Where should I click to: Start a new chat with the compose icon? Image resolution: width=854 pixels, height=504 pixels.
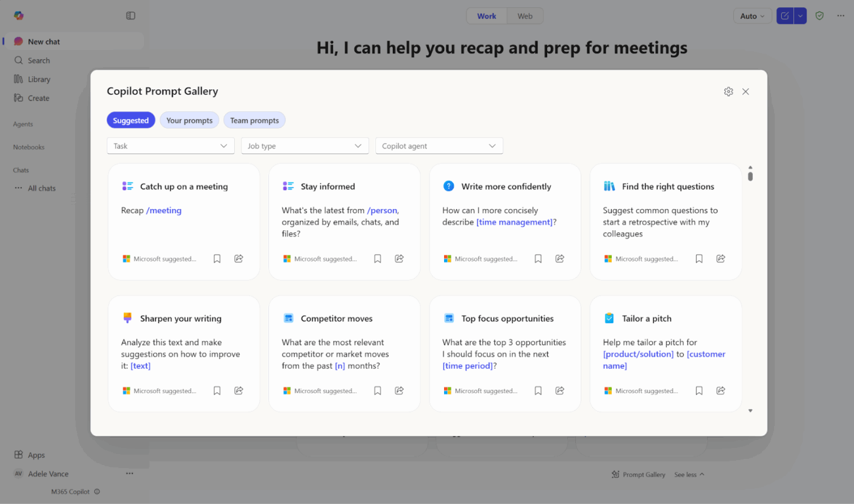click(784, 15)
